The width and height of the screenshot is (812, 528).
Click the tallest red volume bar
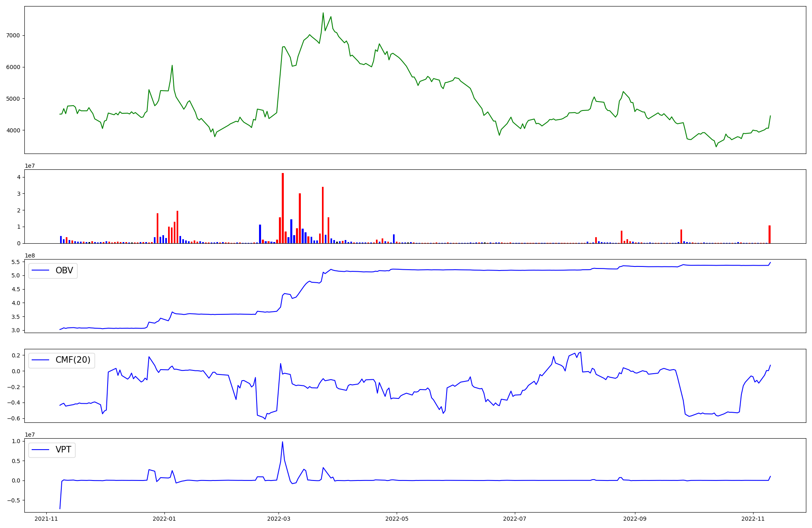click(x=283, y=208)
